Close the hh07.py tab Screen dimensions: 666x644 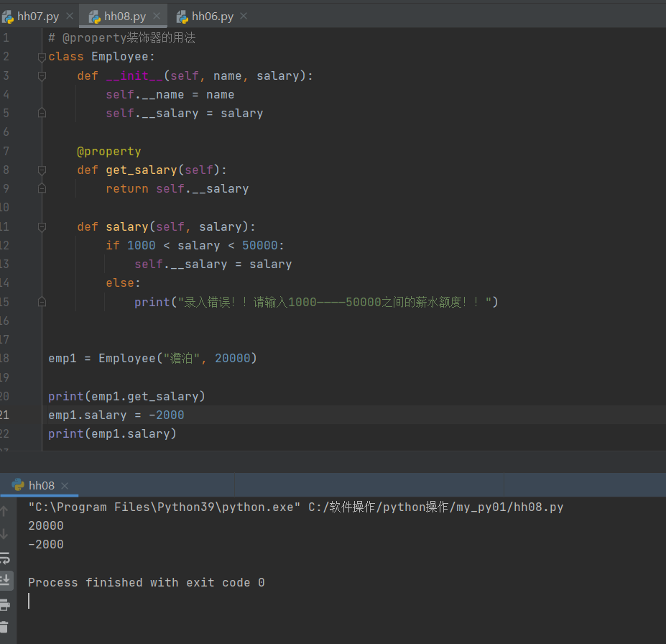(x=70, y=16)
